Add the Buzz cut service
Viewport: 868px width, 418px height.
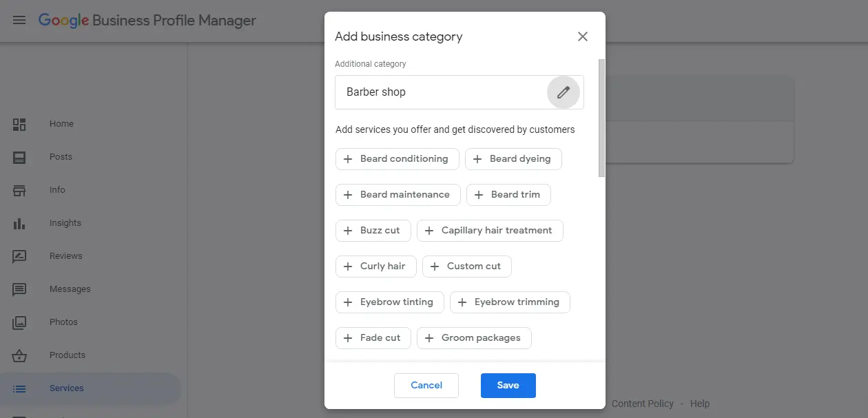[x=373, y=231]
